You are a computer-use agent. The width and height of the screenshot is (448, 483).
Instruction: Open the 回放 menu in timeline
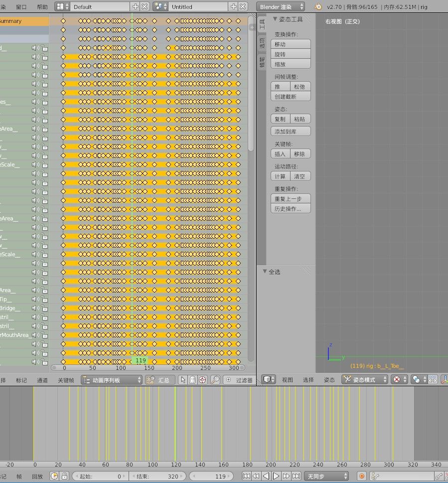37,476
